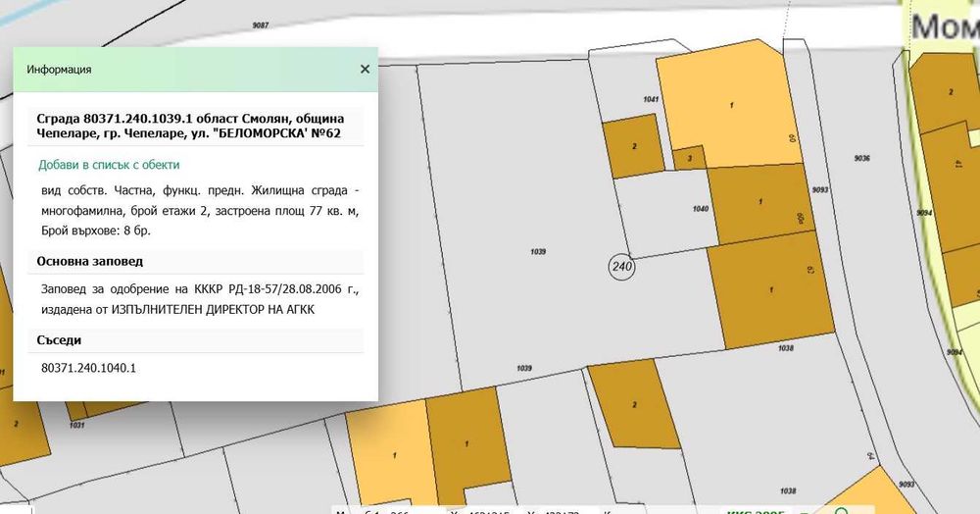Select building 1 inside parcel 1040
Screen dimensions: 980x514
(760, 202)
